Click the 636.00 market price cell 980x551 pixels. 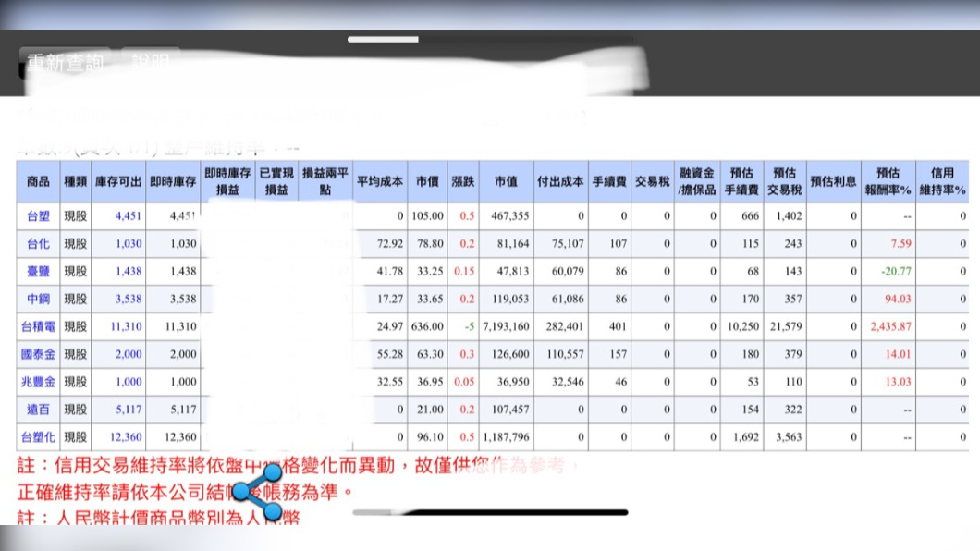(x=427, y=326)
